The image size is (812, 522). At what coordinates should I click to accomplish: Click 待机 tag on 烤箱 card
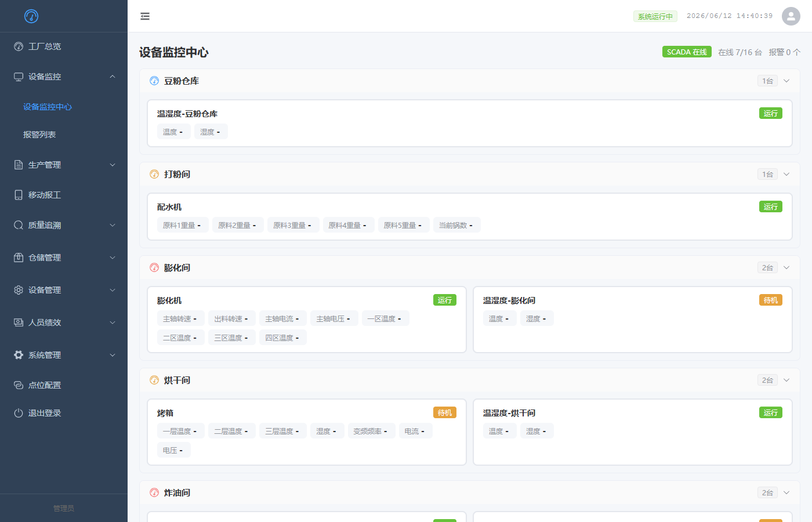(444, 412)
